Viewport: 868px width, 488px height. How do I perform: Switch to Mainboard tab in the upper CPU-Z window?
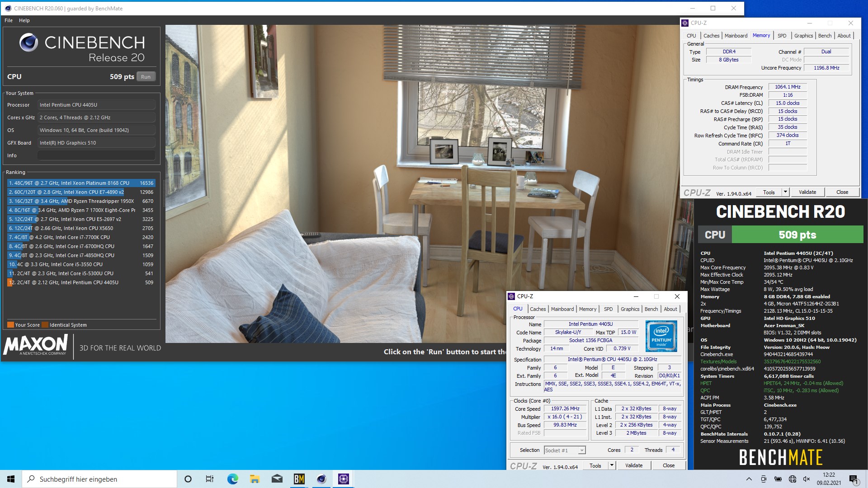[736, 36]
